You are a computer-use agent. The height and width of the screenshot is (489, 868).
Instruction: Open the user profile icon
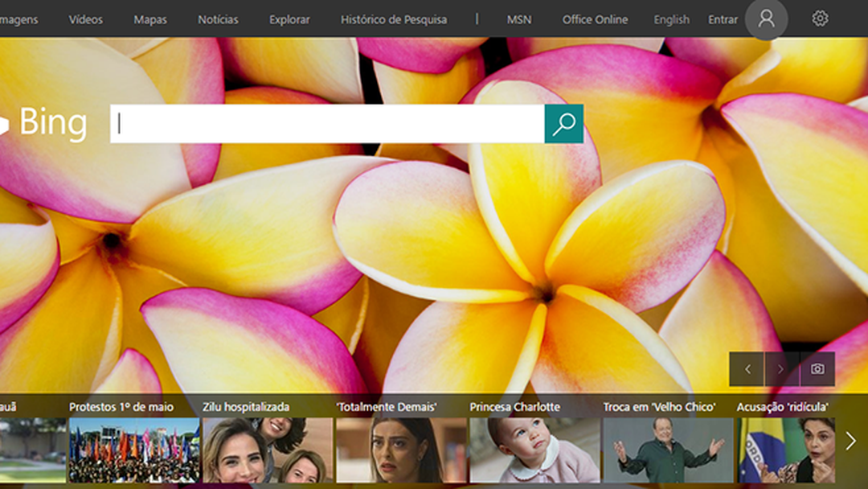(x=768, y=18)
